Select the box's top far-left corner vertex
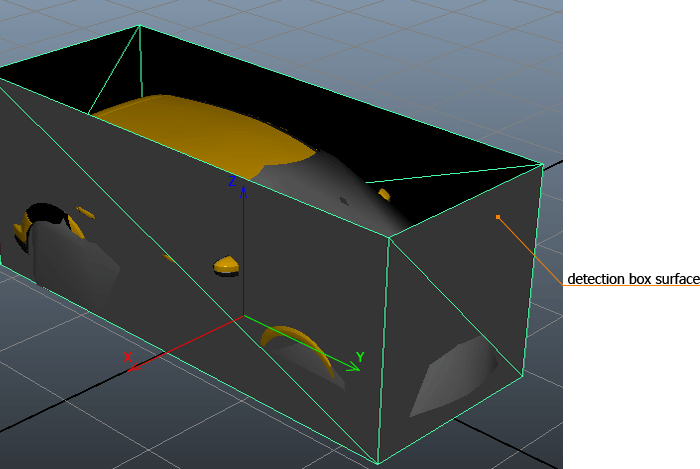The height and width of the screenshot is (469, 700). click(x=139, y=26)
